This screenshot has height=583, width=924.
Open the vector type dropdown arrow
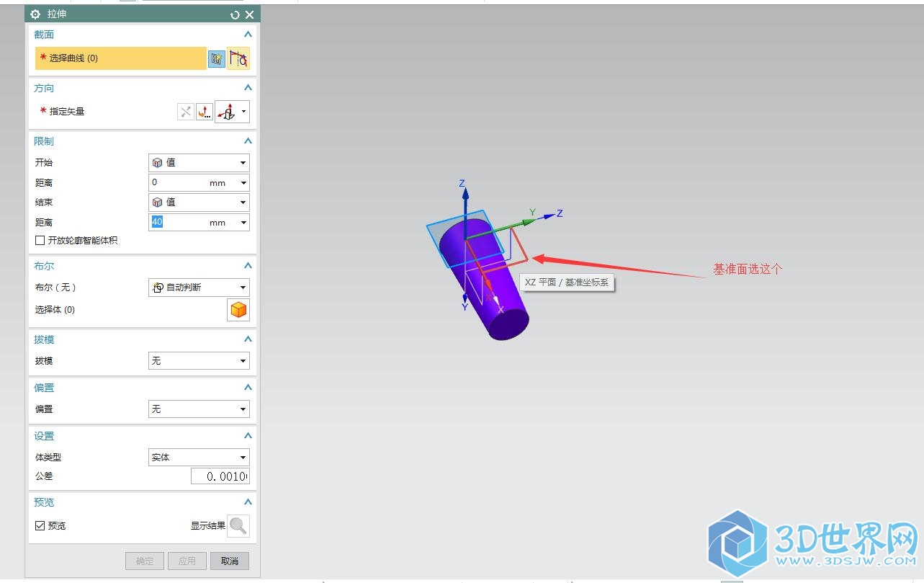[x=245, y=112]
